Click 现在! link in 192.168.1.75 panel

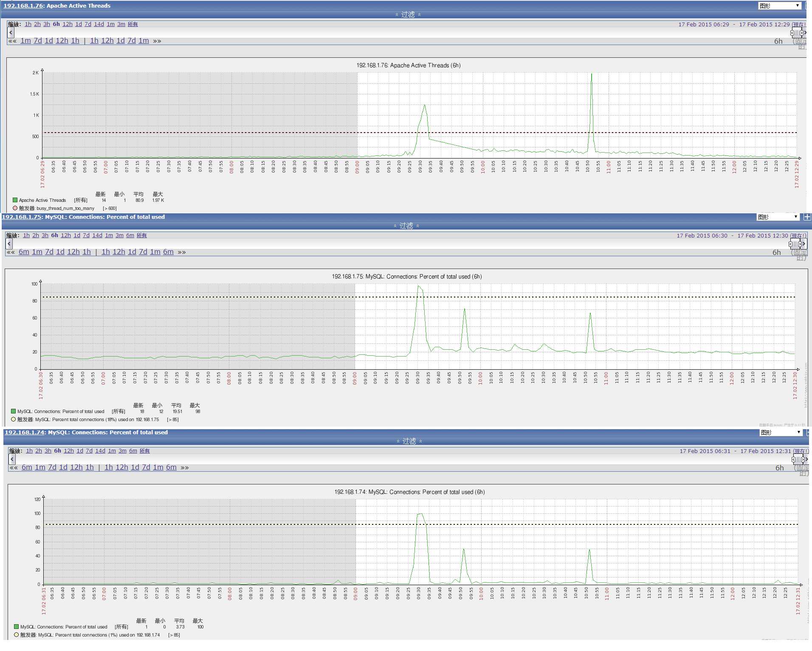(798, 235)
